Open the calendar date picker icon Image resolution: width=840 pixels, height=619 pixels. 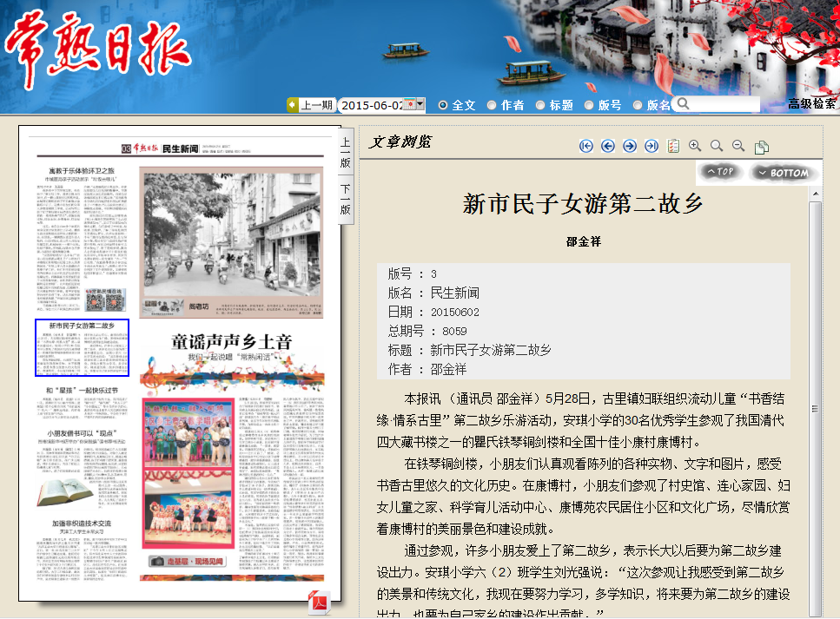click(x=409, y=104)
